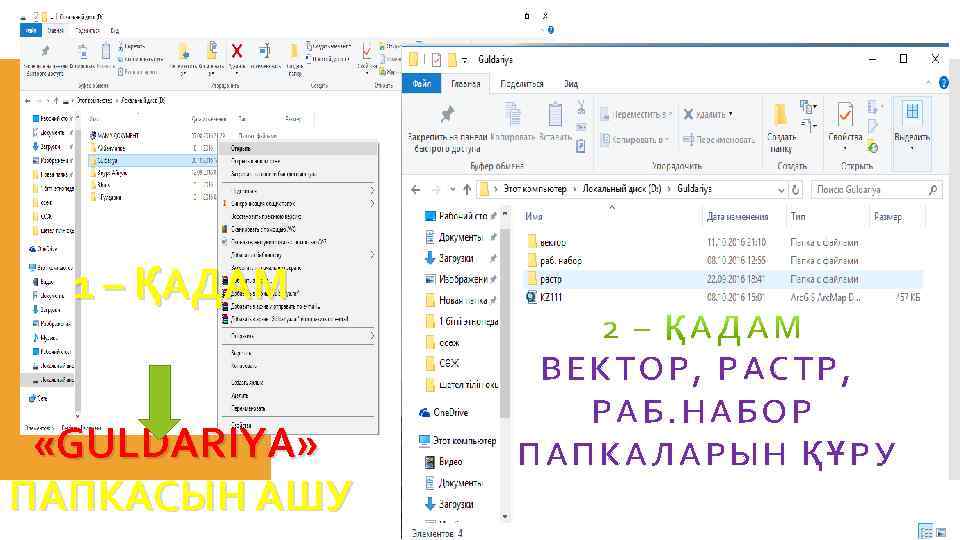Open the Выделить dropdown arrow in Guldariya ribbon

coord(912,148)
